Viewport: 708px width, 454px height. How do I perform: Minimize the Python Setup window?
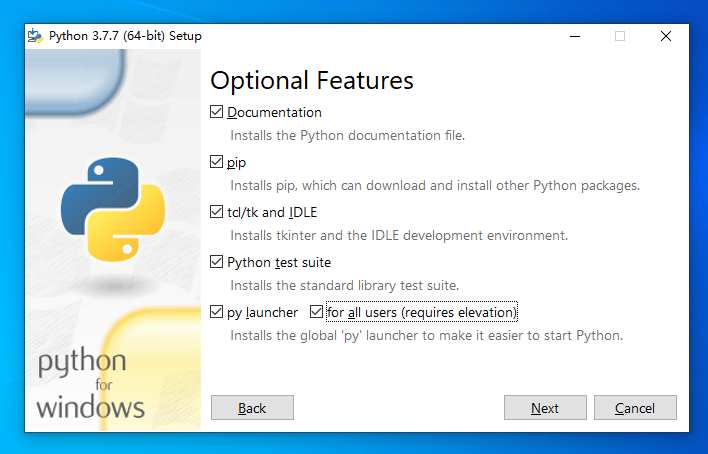click(x=575, y=36)
